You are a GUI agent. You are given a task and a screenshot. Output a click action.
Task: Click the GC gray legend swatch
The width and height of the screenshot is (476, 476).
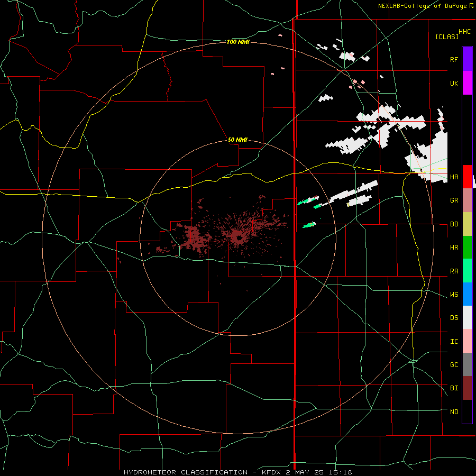click(x=467, y=364)
